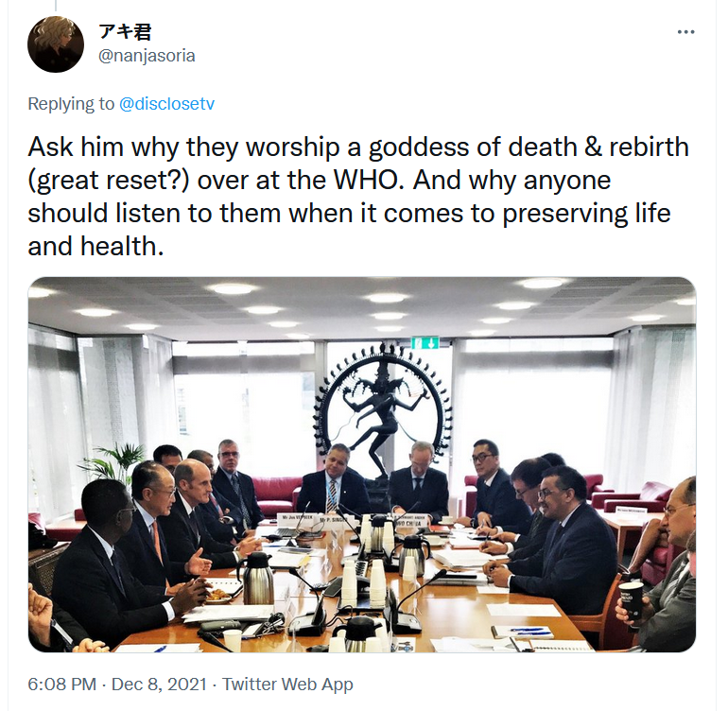Screen dimensions: 728x711
Task: Click the "and health." final line of tweet
Action: (95, 246)
